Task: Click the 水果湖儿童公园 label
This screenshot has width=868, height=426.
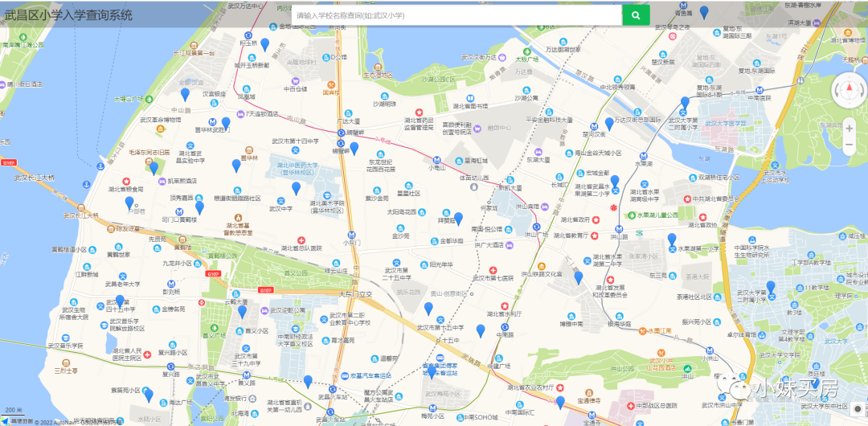Action: [657, 215]
